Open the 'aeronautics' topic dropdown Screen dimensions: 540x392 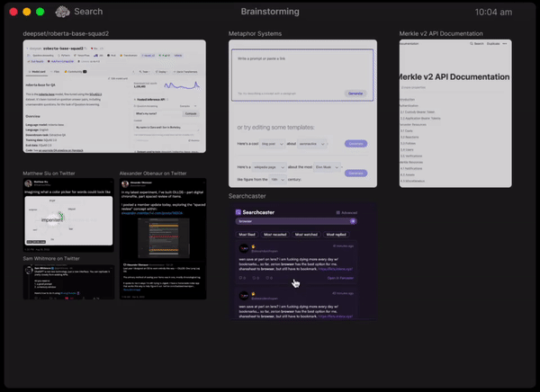(311, 144)
